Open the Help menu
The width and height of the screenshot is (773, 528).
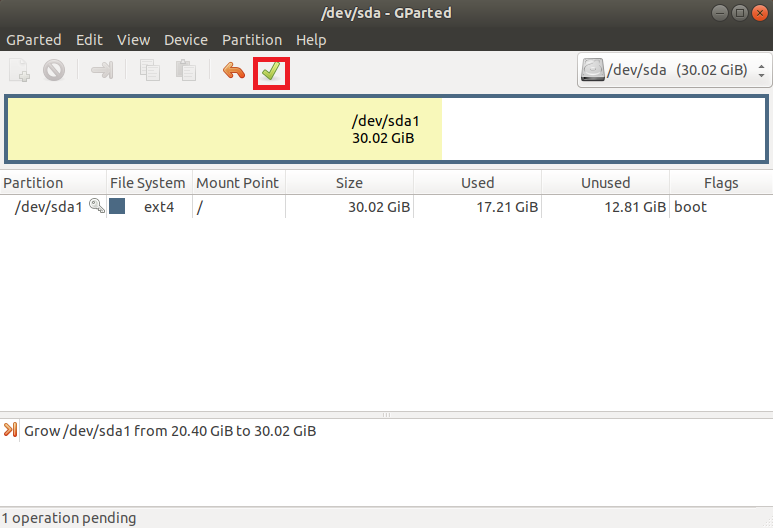(311, 40)
